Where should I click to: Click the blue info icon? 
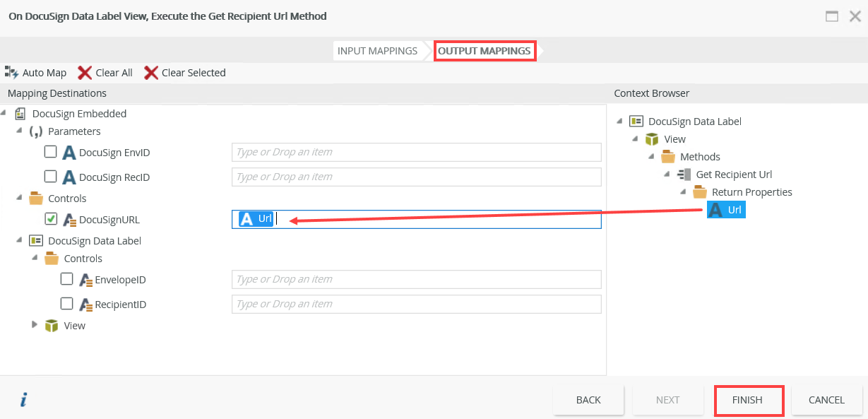point(23,400)
